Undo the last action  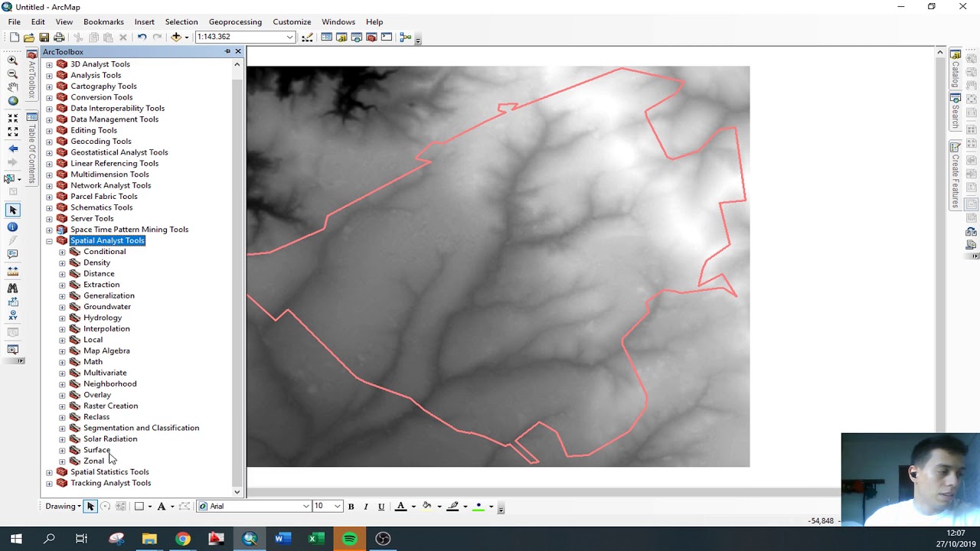[142, 37]
